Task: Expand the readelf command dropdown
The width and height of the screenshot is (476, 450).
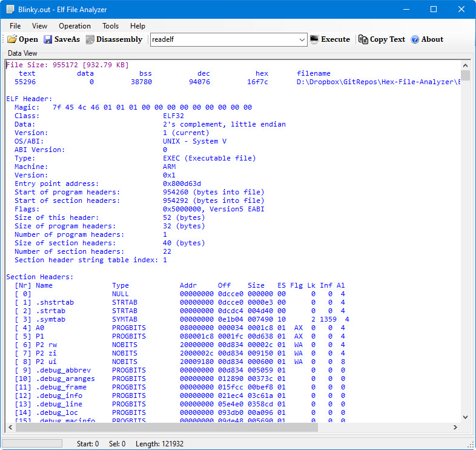Action: tap(302, 39)
